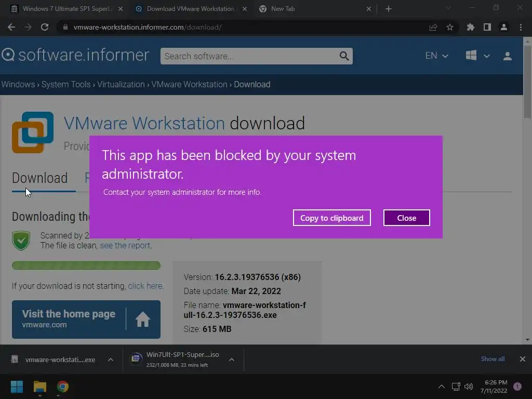Open tab search chevron in title bar

pos(448,7)
